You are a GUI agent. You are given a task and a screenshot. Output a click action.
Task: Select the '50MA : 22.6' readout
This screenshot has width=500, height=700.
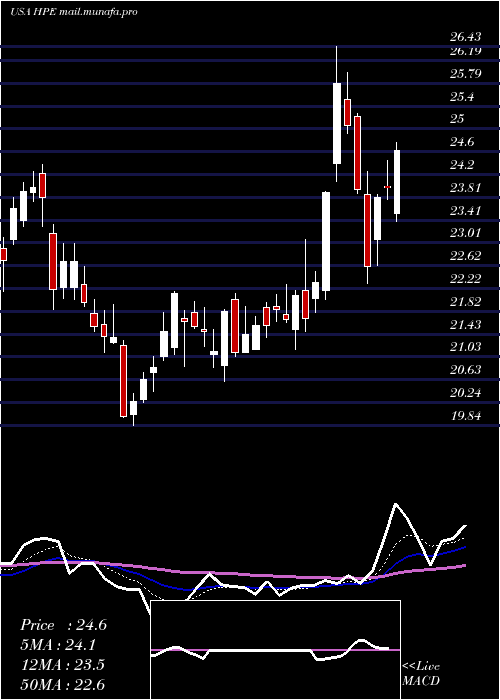pos(62,684)
